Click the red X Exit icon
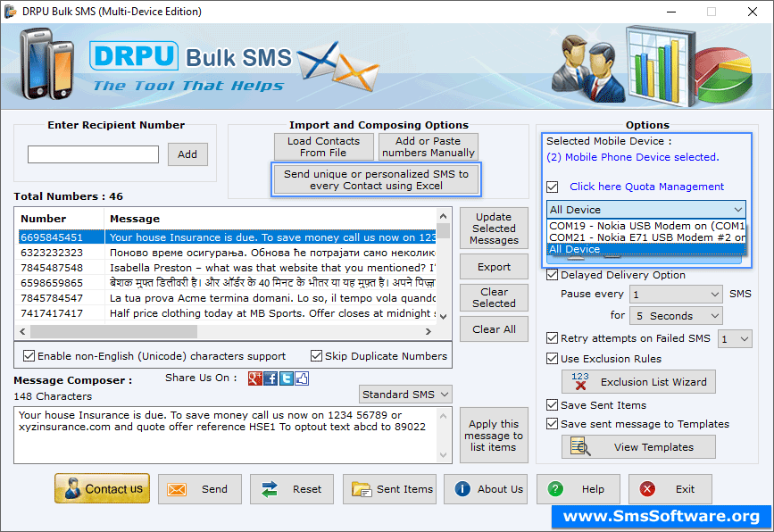 click(647, 489)
